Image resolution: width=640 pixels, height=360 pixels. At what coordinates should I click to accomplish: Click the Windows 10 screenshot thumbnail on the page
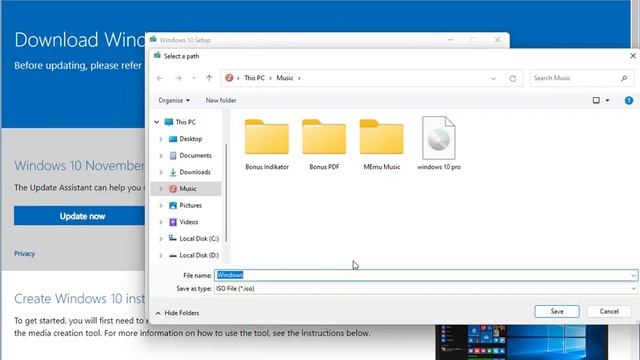[x=522, y=342]
